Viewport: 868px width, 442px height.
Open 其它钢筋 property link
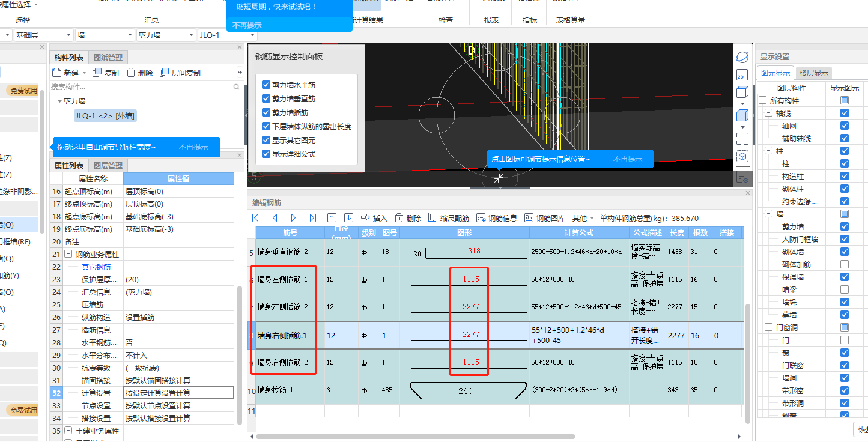click(x=96, y=267)
